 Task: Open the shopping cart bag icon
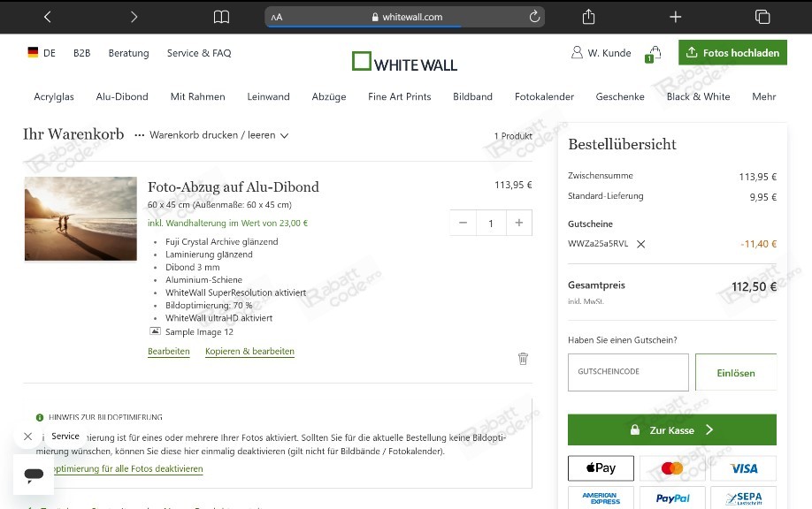654,54
